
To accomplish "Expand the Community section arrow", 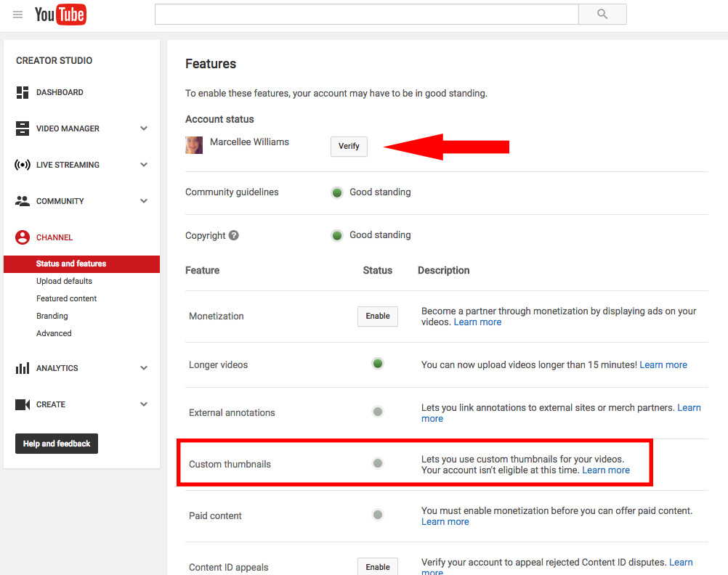I will [144, 201].
